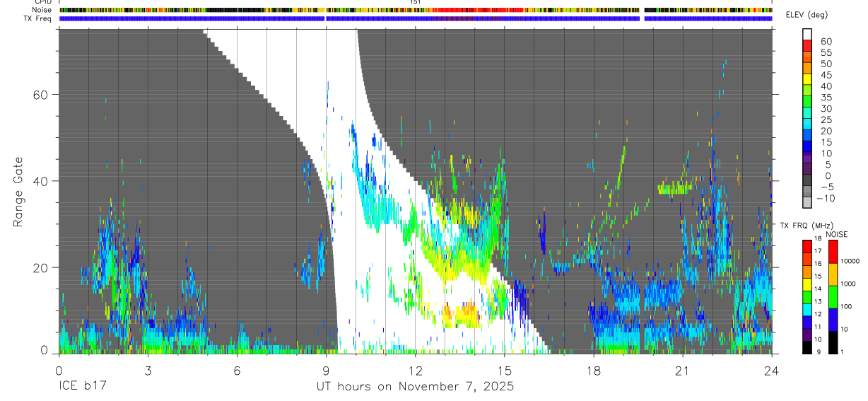The width and height of the screenshot is (868, 401).
Task: Select the gold segment of the NOISE colorbar
Action: click(833, 274)
